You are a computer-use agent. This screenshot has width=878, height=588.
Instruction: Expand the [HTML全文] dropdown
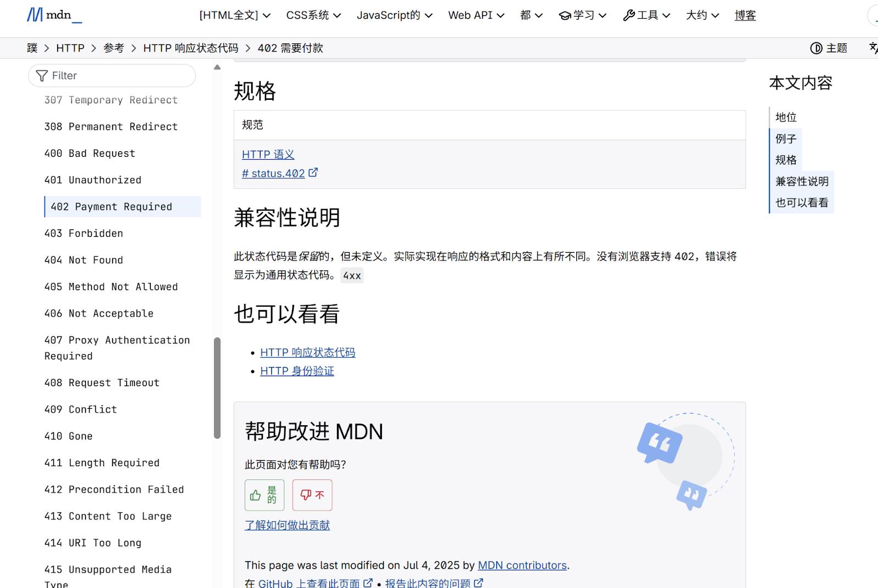coord(234,15)
